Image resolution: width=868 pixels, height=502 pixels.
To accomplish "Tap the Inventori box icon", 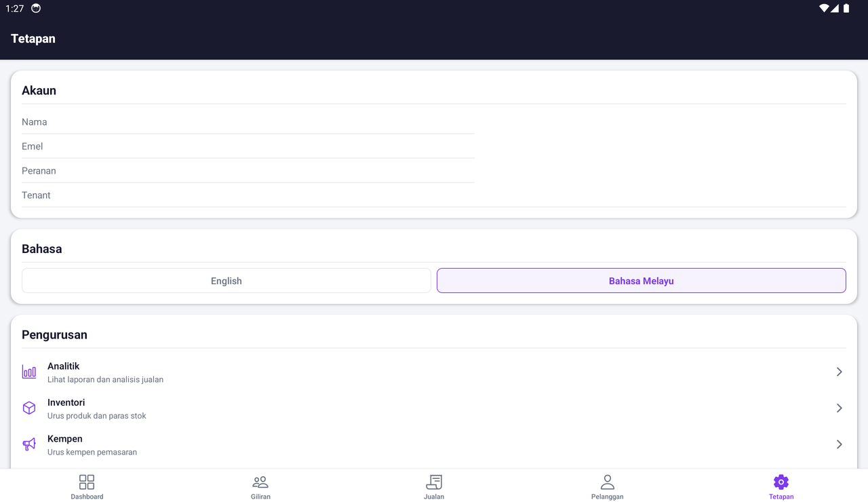I will pos(29,408).
